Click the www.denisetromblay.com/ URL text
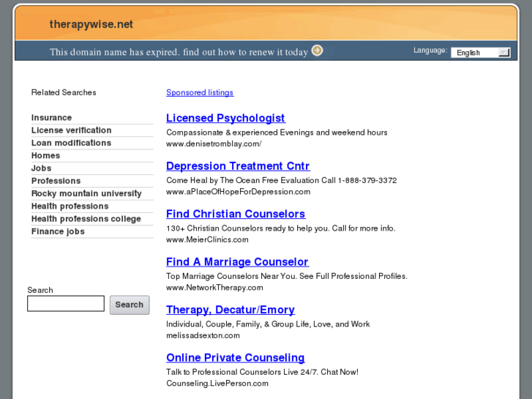 pyautogui.click(x=214, y=143)
